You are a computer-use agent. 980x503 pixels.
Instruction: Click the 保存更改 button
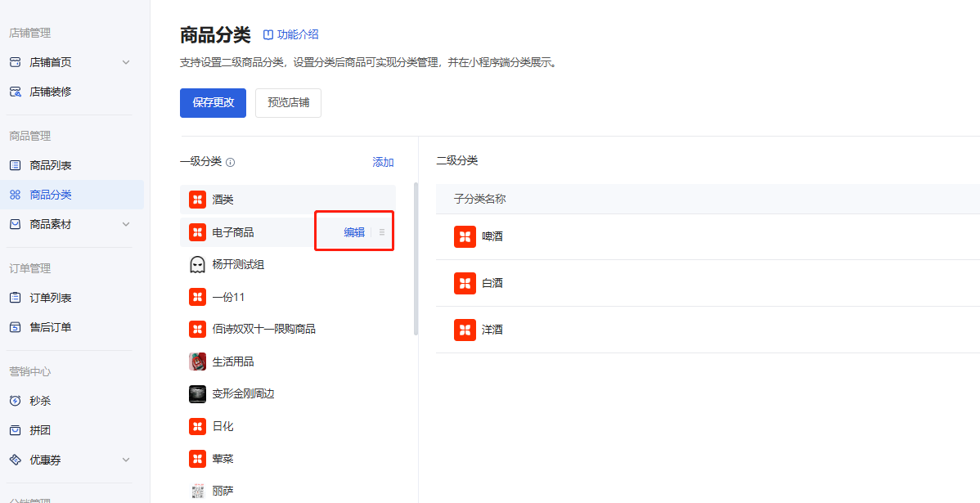pos(214,103)
